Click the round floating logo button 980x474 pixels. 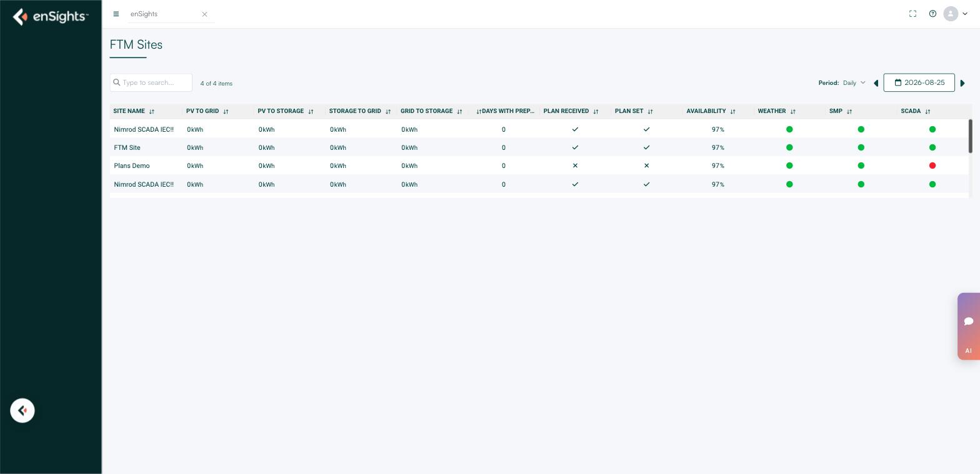[x=22, y=411]
